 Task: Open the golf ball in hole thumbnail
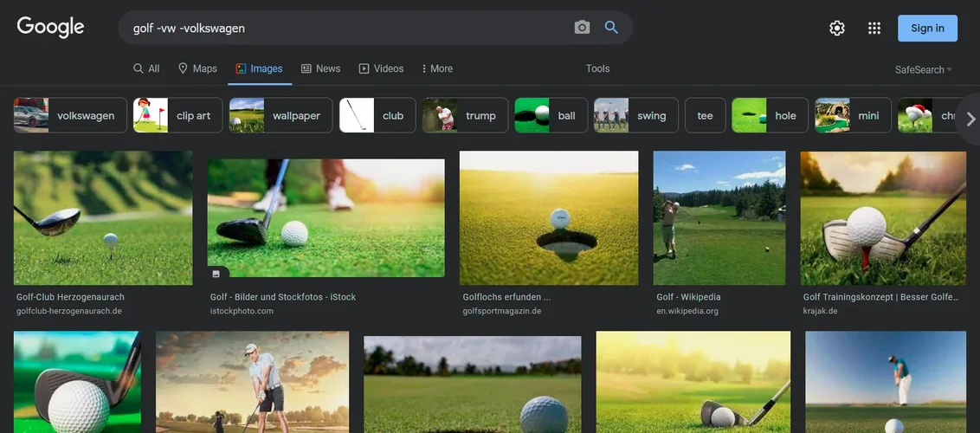click(x=549, y=218)
